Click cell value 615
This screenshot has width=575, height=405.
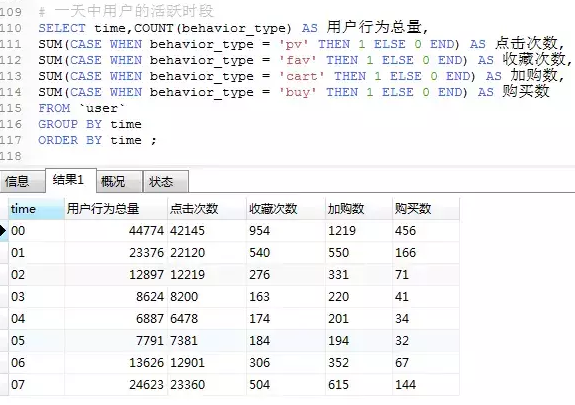338,385
